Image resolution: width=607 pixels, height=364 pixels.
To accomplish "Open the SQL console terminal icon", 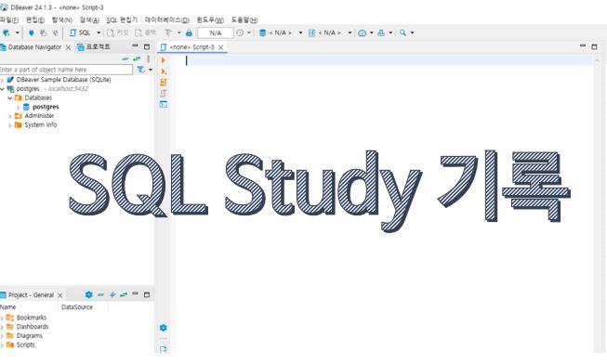I will click(x=164, y=104).
